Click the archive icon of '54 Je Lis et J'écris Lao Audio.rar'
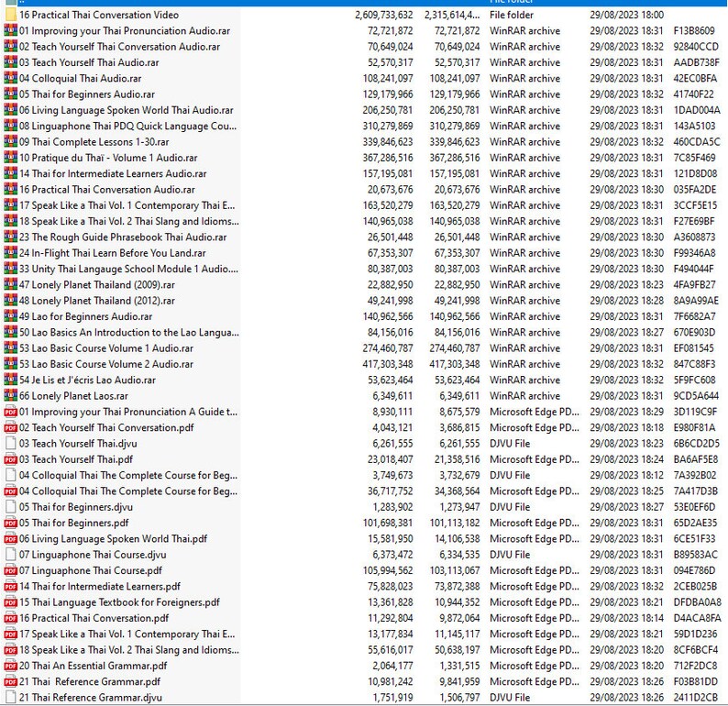Viewport: 728px width, 706px height. click(11, 380)
